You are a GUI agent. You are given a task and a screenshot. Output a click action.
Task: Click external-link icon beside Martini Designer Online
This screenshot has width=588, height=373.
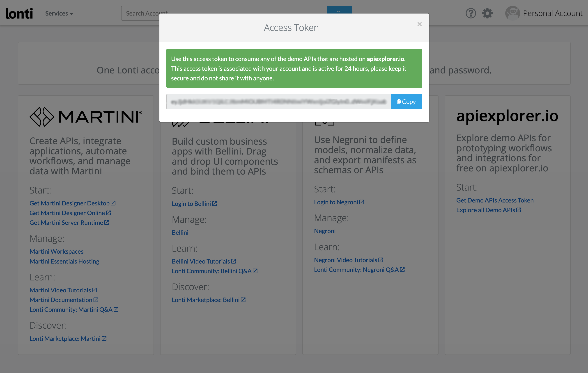(108, 213)
